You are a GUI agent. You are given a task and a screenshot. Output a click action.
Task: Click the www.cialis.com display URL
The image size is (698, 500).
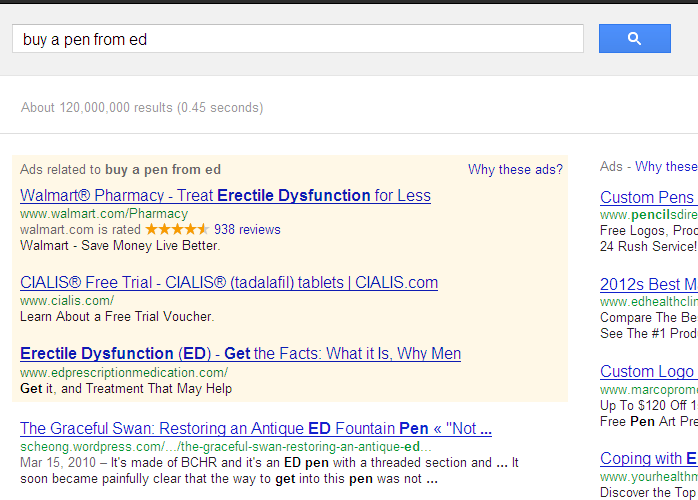point(67,300)
